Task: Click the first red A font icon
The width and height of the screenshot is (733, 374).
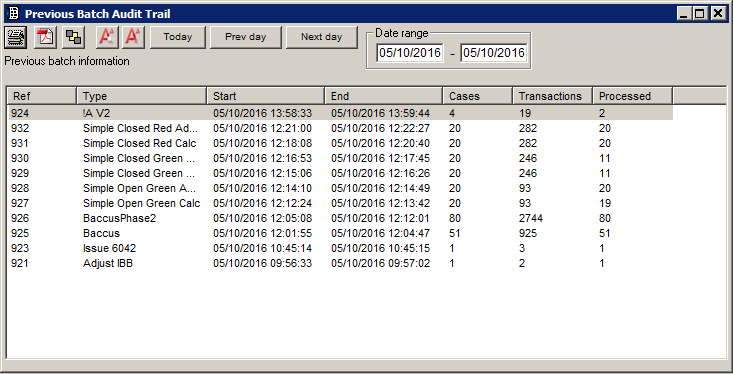Action: tap(107, 37)
